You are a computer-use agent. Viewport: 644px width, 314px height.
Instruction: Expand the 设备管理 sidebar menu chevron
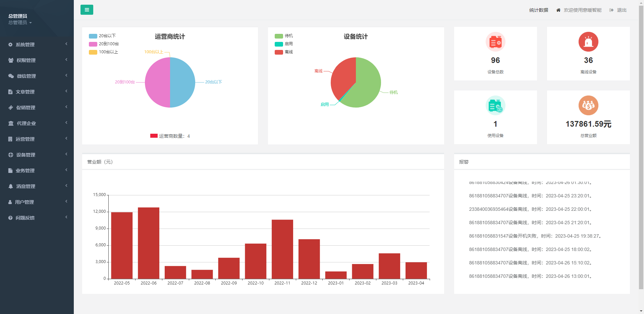tap(66, 154)
